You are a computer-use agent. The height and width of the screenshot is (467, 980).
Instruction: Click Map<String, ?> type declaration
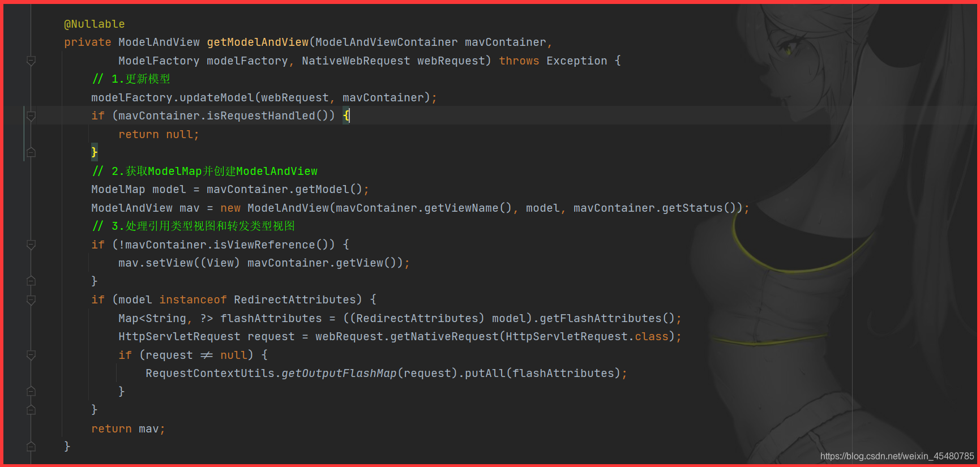(166, 318)
